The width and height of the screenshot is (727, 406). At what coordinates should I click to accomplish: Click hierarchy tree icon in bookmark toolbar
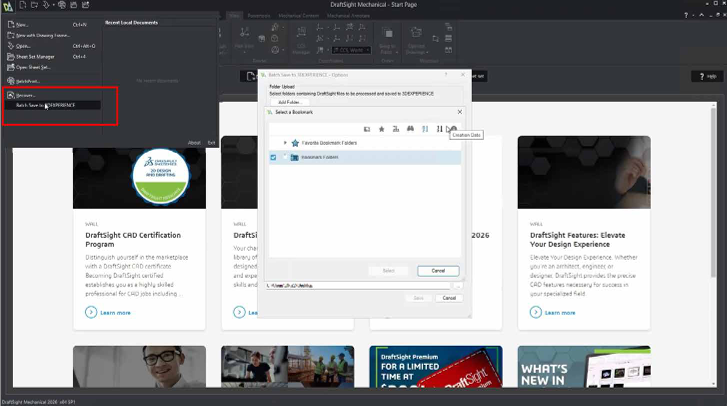coord(396,129)
